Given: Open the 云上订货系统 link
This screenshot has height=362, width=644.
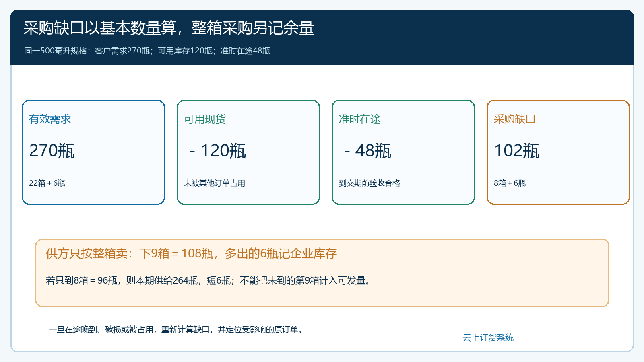Looking at the screenshot, I should point(488,338).
